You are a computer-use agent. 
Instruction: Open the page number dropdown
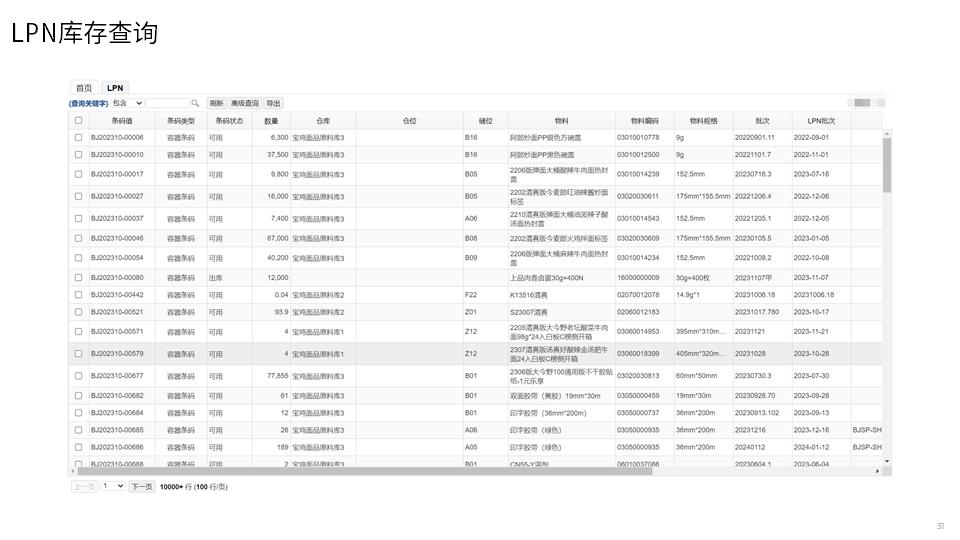[113, 487]
